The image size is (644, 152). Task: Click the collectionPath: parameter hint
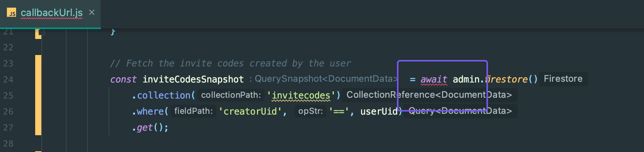pos(231,95)
